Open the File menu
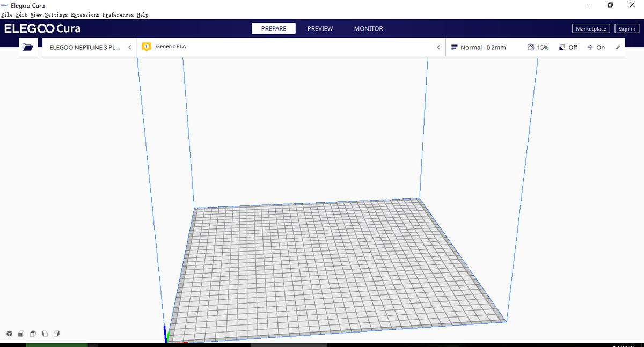This screenshot has width=644, height=347. pos(8,15)
